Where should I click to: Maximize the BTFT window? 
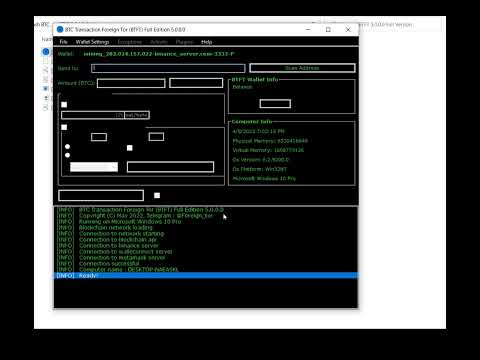tap(328, 30)
